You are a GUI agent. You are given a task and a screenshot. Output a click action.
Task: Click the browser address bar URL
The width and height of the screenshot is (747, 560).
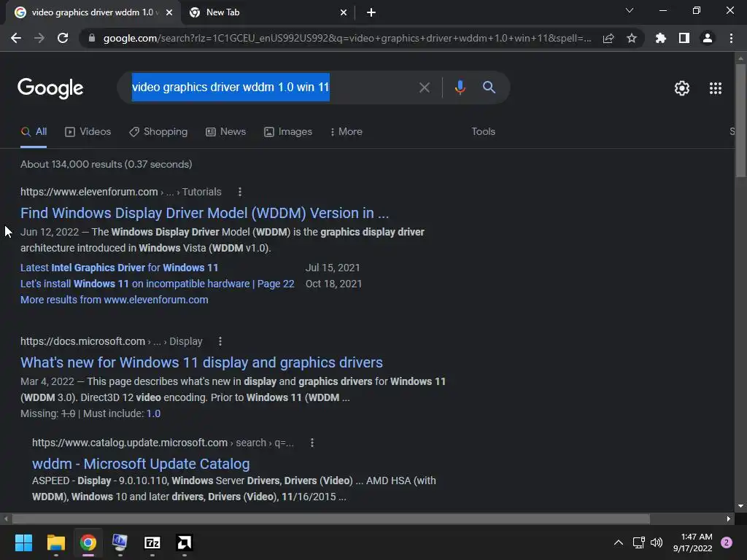[x=347, y=38]
